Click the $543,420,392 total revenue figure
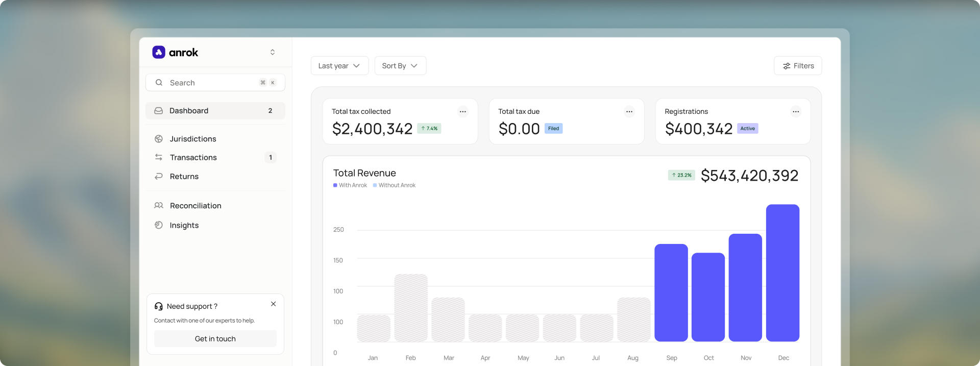The height and width of the screenshot is (366, 980). click(750, 176)
